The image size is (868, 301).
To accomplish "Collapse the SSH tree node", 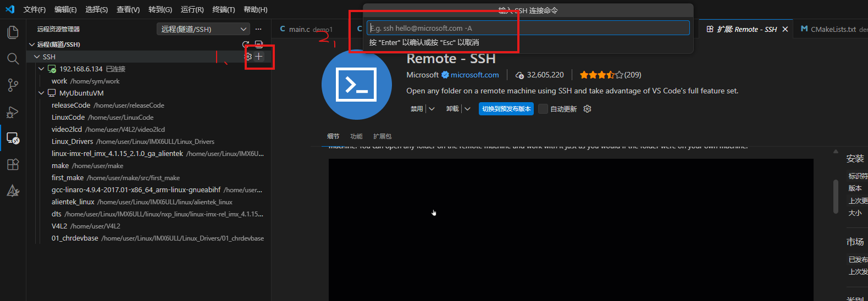I will 37,57.
